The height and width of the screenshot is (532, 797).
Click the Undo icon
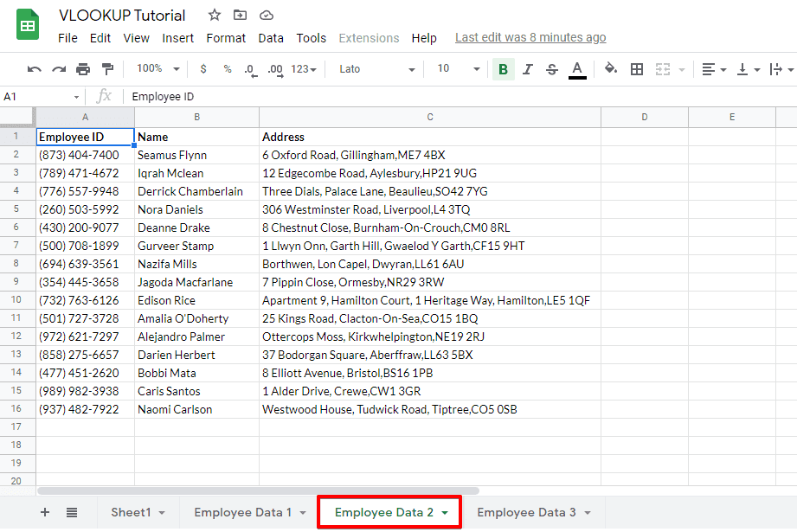35,67
